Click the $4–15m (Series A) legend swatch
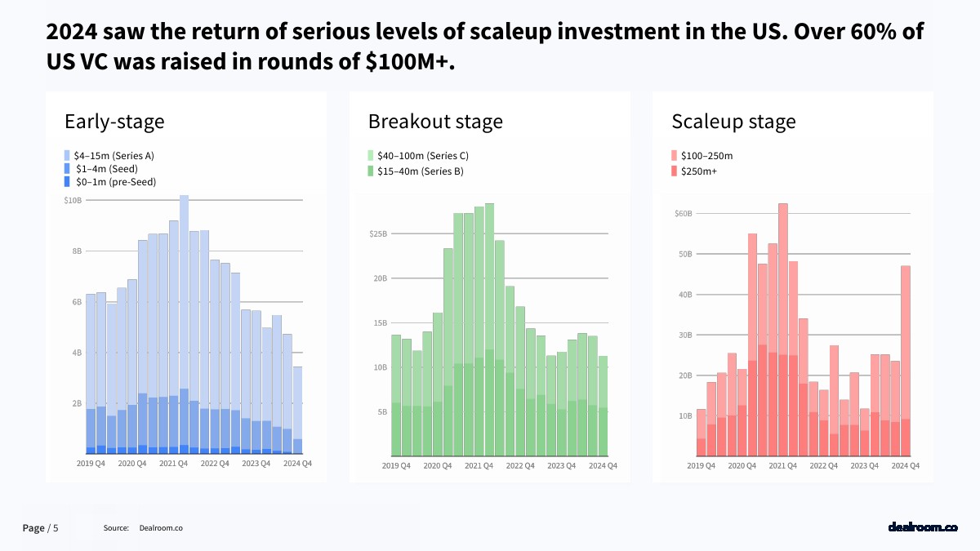Screen dimensions: 980x551 tap(68, 155)
